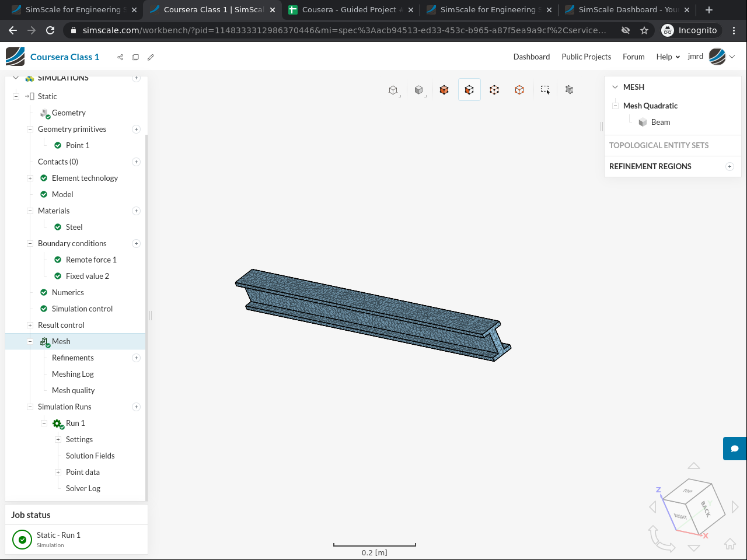Enable the box select tool

(x=544, y=90)
